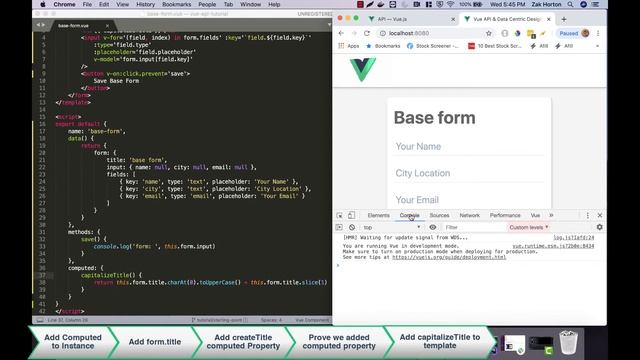Toggle the DevTools device toolbar
The height and width of the screenshot is (360, 640).
click(351, 215)
